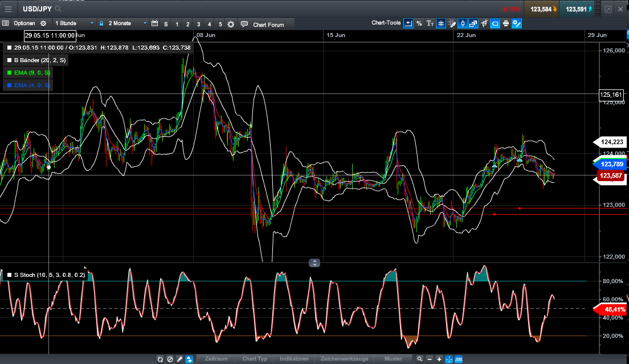Viewport: 629px width, 364px height.
Task: Open the Zeichenwerkzeuge tab
Action: pos(345,359)
